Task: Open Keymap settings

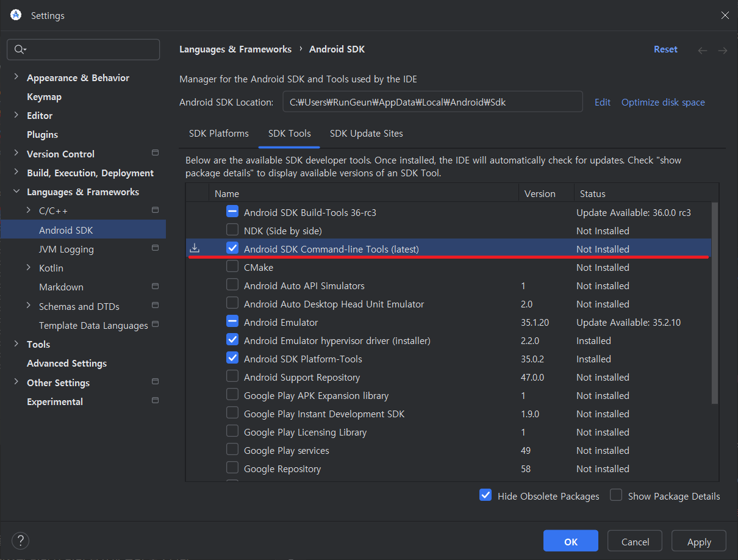Action: coord(44,96)
